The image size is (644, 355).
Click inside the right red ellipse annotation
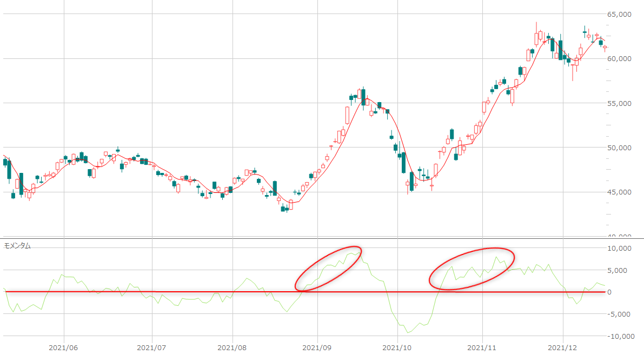pyautogui.click(x=472, y=269)
